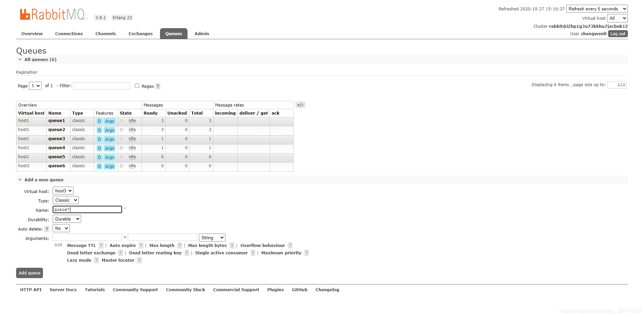This screenshot has width=644, height=317.
Task: Open the Auto delete No dropdown
Action: coord(61,228)
